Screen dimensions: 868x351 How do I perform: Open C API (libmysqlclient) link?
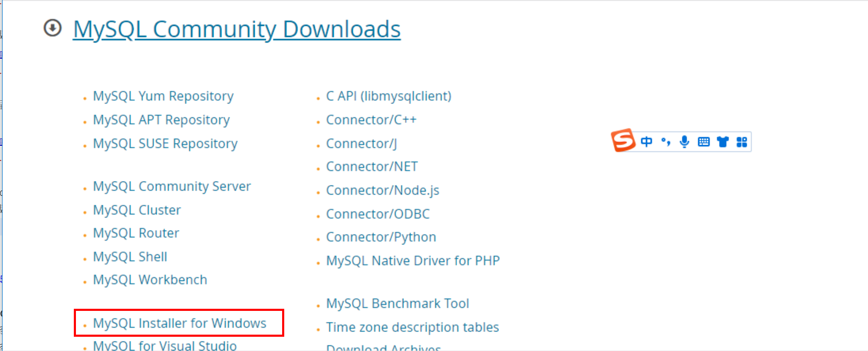tap(389, 96)
